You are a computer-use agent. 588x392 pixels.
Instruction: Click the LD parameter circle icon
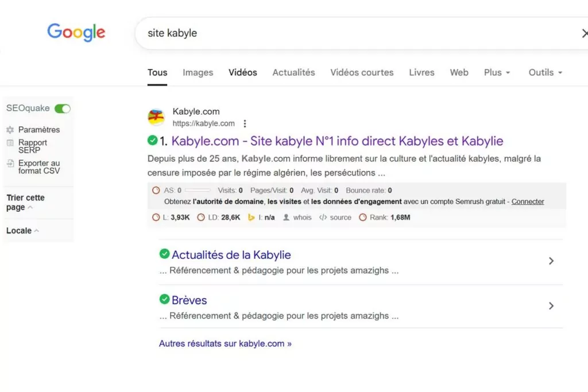coord(201,218)
